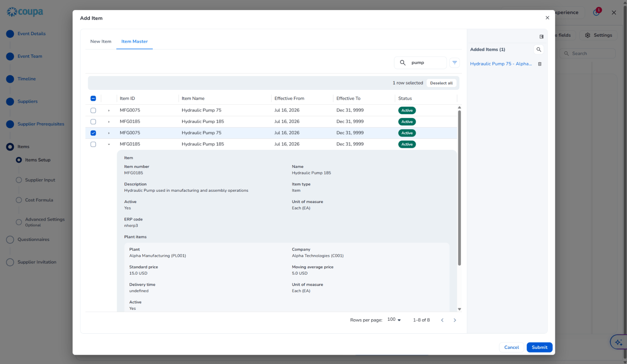Screen dimensions: 627x364
Task: Open the Rows per page dropdown
Action: click(x=394, y=320)
